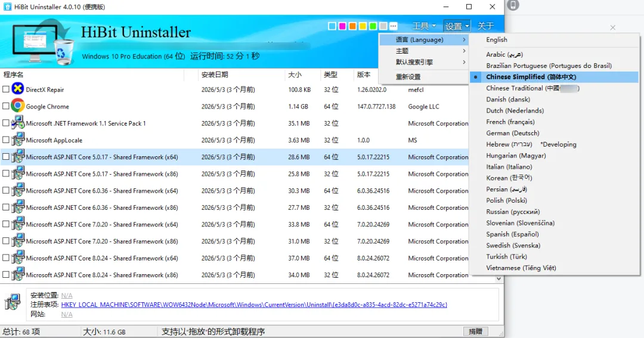Tick the Google Chrome checkbox
644x338 pixels.
pos(6,106)
